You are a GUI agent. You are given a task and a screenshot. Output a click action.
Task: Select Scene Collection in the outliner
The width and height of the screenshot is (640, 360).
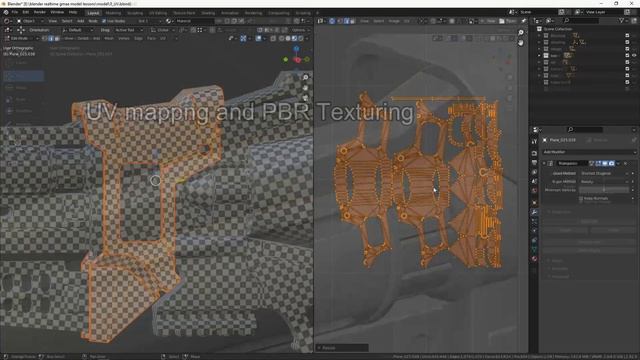pyautogui.click(x=557, y=29)
